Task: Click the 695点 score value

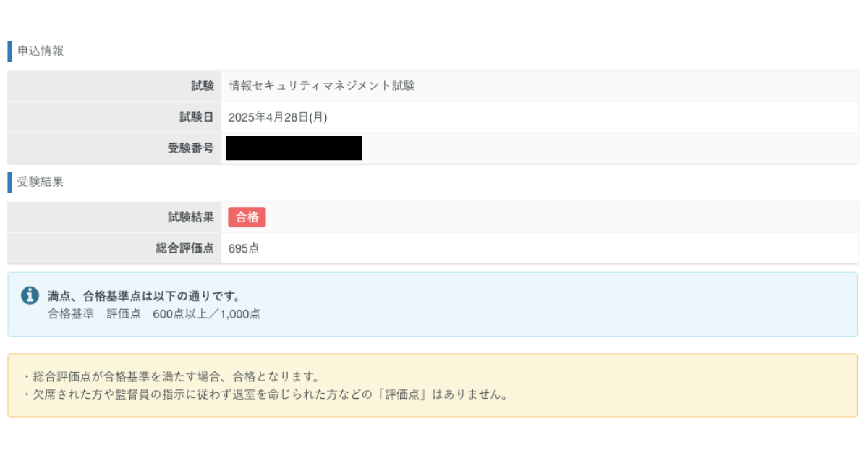Action: tap(244, 248)
